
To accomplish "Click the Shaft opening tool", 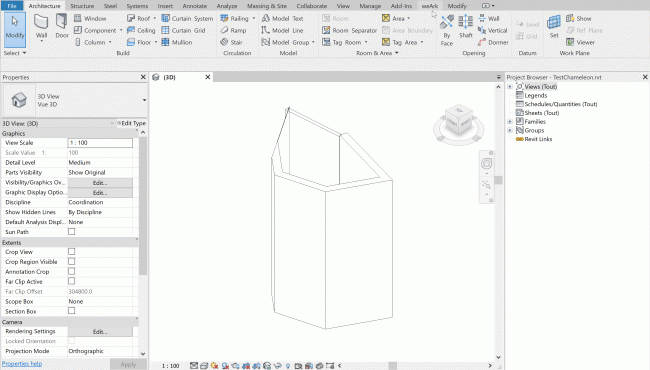I will pos(466,27).
